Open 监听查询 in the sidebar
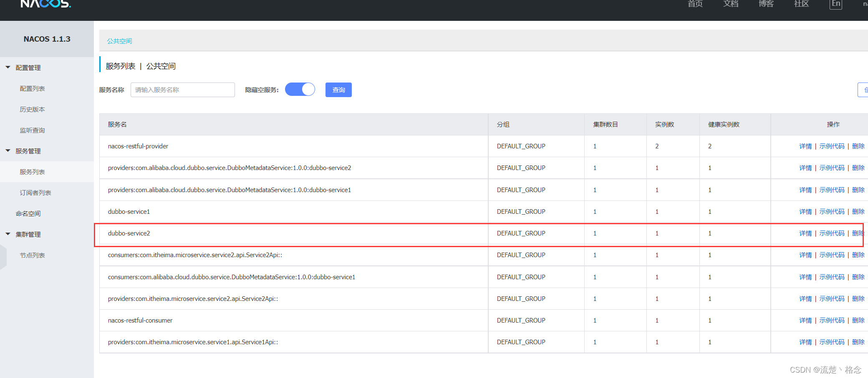Viewport: 868px width, 378px height. click(32, 130)
